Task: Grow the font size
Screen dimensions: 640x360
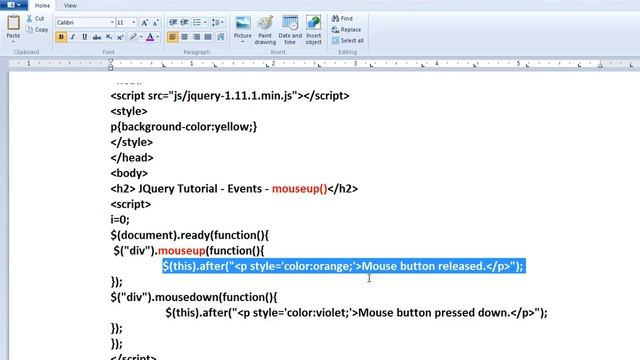Action: pyautogui.click(x=144, y=22)
